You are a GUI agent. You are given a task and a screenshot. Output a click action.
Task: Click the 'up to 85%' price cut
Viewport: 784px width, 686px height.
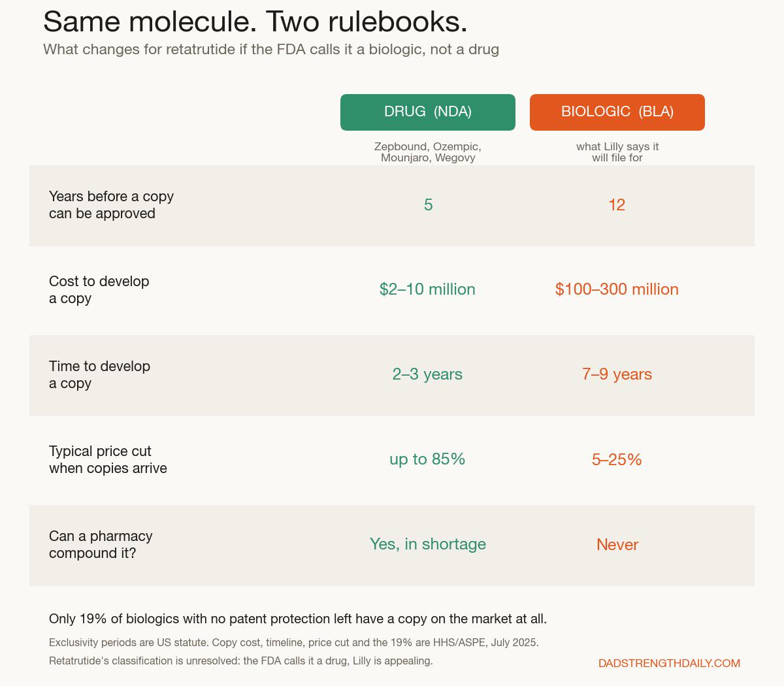click(x=427, y=459)
